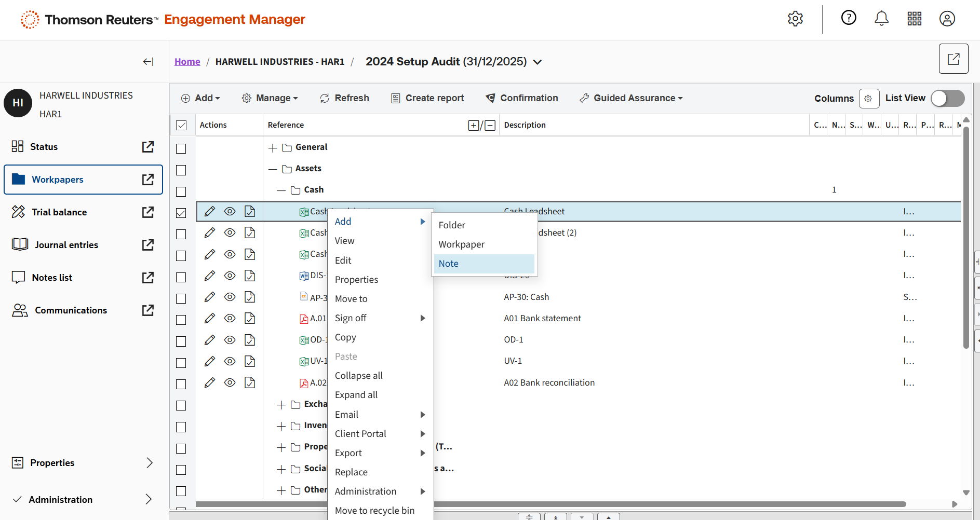Open the settings gear in header
The width and height of the screenshot is (980, 520).
795,19
